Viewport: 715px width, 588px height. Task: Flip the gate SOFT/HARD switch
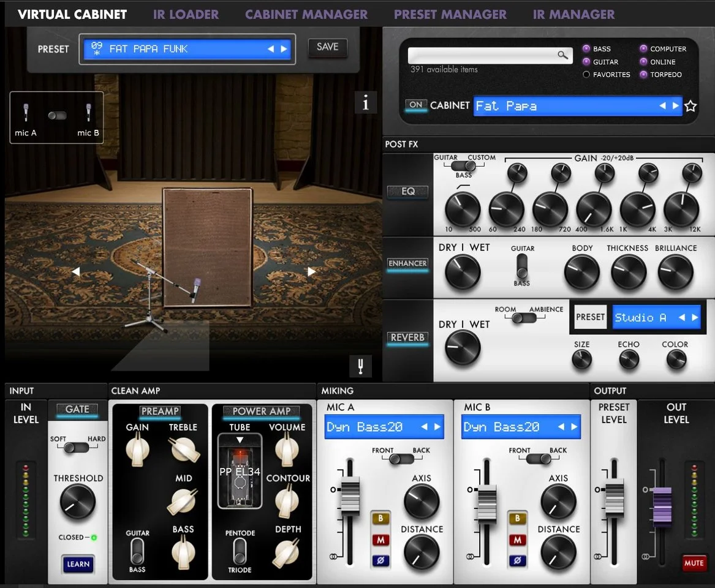tap(77, 448)
